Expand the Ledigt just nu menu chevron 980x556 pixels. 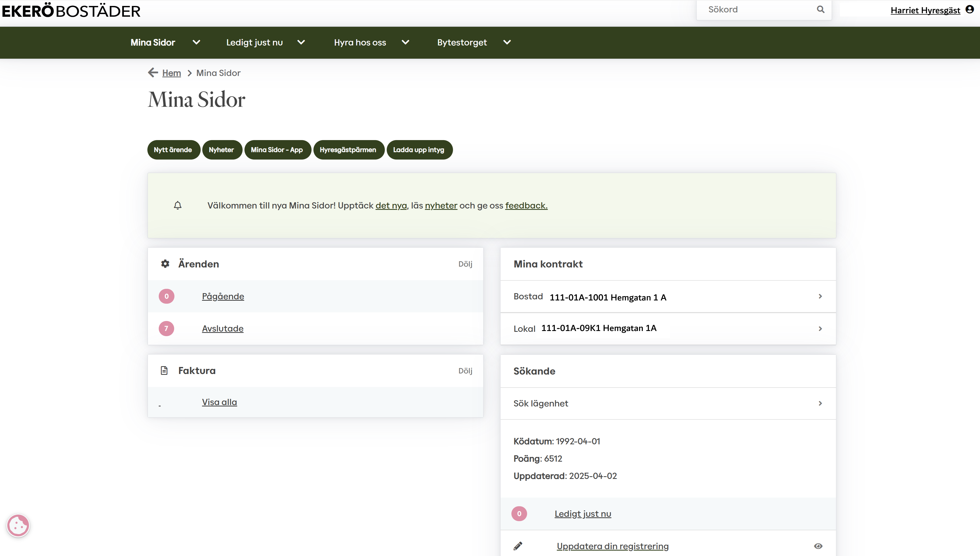point(301,42)
